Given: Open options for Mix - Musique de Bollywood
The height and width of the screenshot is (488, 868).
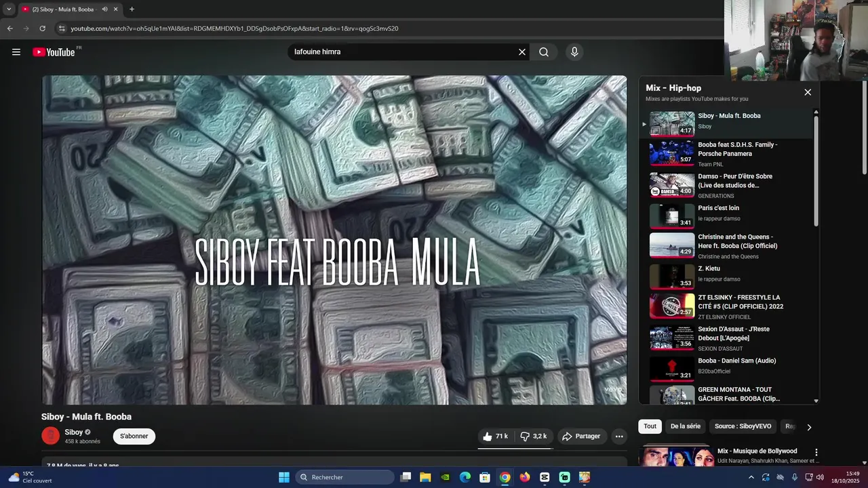Looking at the screenshot, I should click(816, 452).
